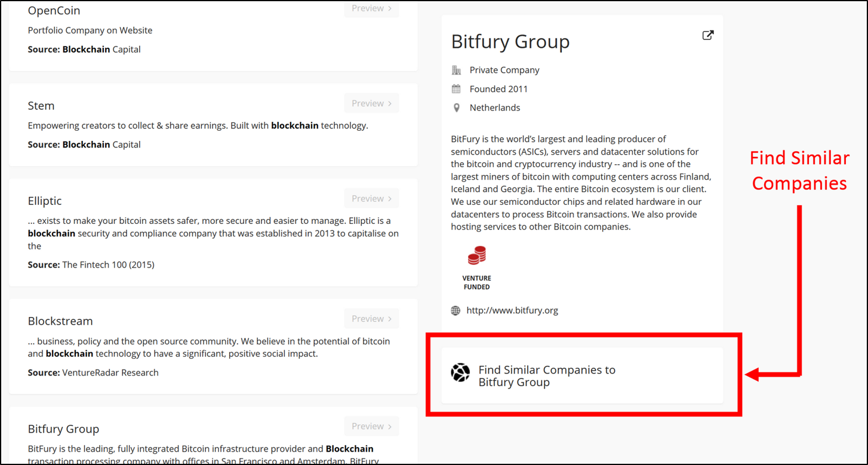Open the Blockstream company title
Image resolution: width=868 pixels, height=465 pixels.
tap(60, 321)
